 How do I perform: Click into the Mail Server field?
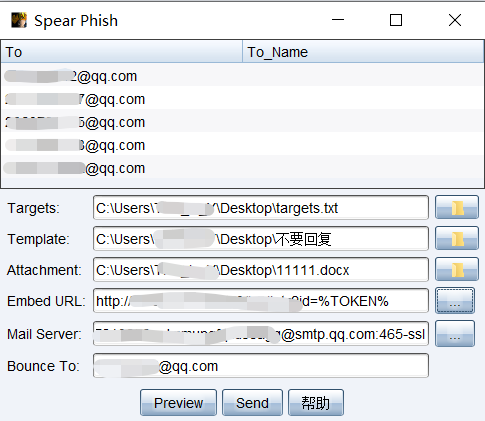(x=261, y=334)
